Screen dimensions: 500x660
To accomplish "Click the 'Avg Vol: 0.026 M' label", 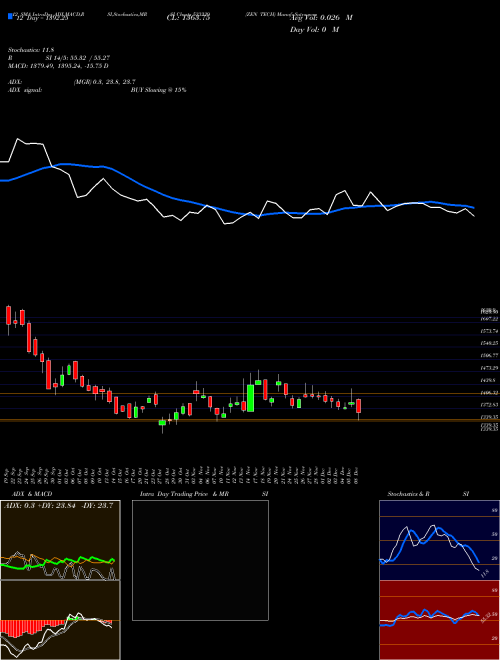I will click(321, 18).
